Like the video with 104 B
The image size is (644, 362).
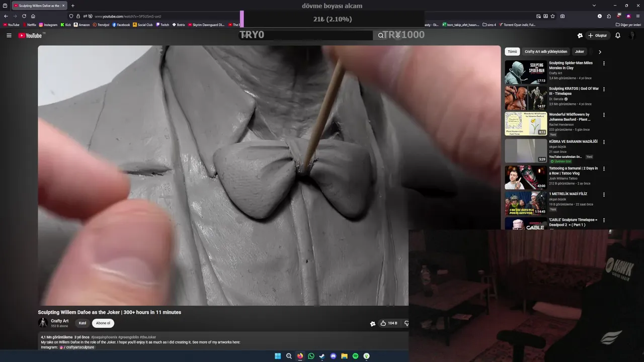389,323
